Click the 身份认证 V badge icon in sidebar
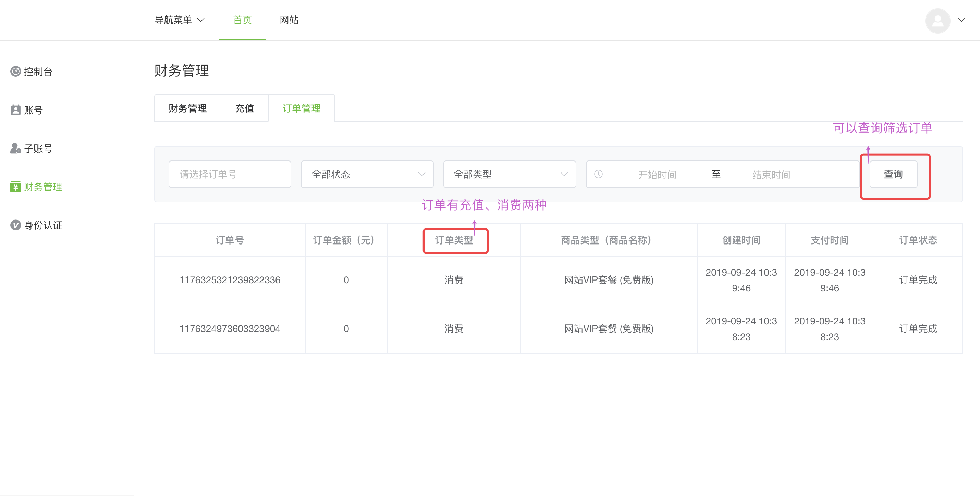The height and width of the screenshot is (500, 980). [x=16, y=225]
